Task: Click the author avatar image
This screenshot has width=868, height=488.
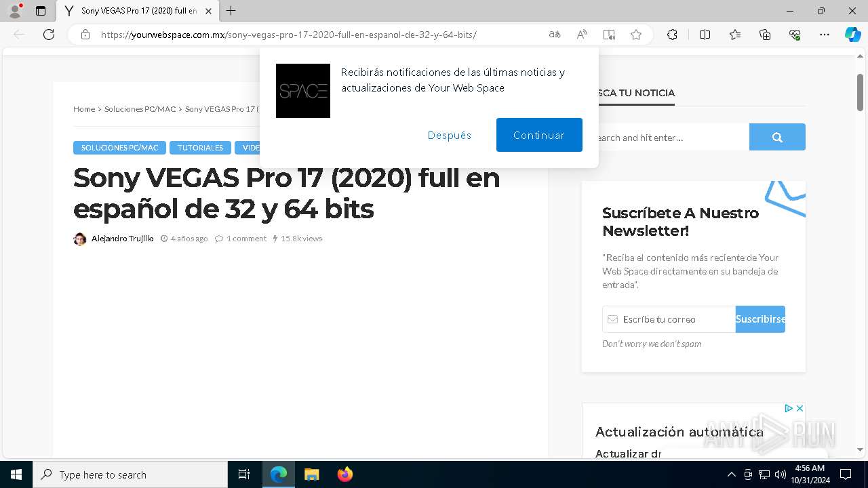Action: pyautogui.click(x=80, y=239)
